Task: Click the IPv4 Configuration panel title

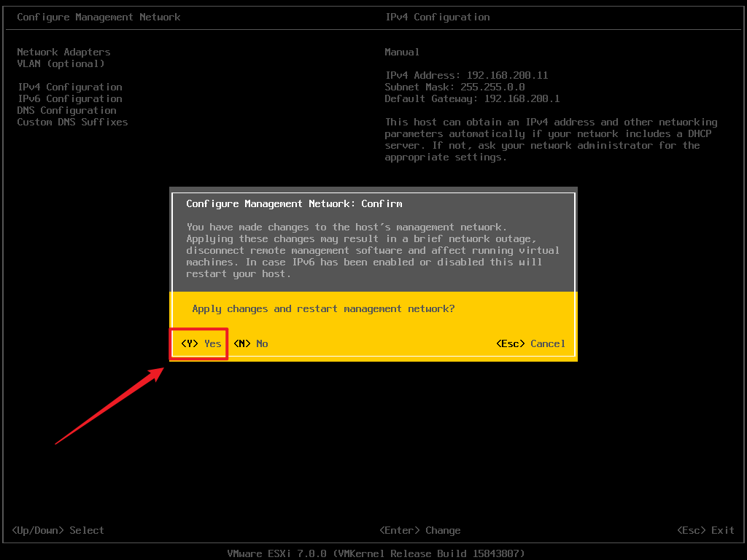Action: [x=438, y=17]
